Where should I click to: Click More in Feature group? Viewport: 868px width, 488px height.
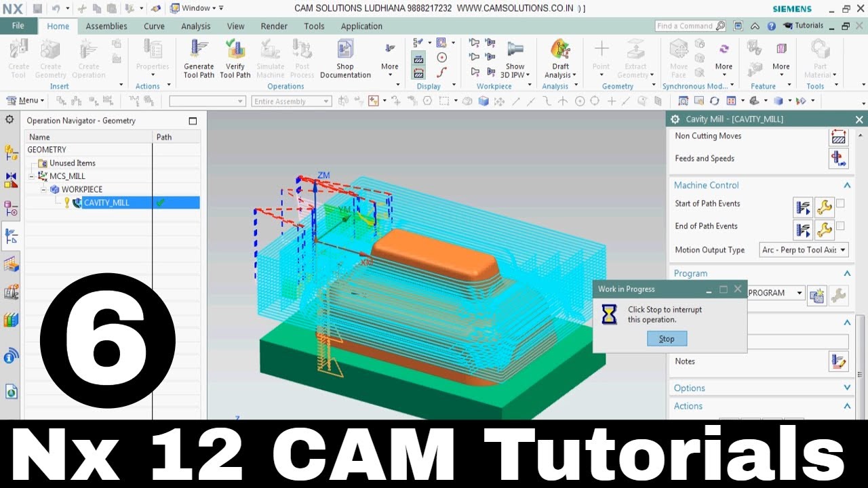[781, 58]
